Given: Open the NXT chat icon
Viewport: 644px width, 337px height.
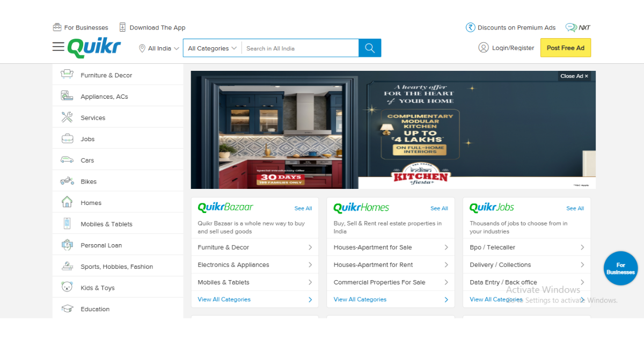Looking at the screenshot, I should (571, 27).
